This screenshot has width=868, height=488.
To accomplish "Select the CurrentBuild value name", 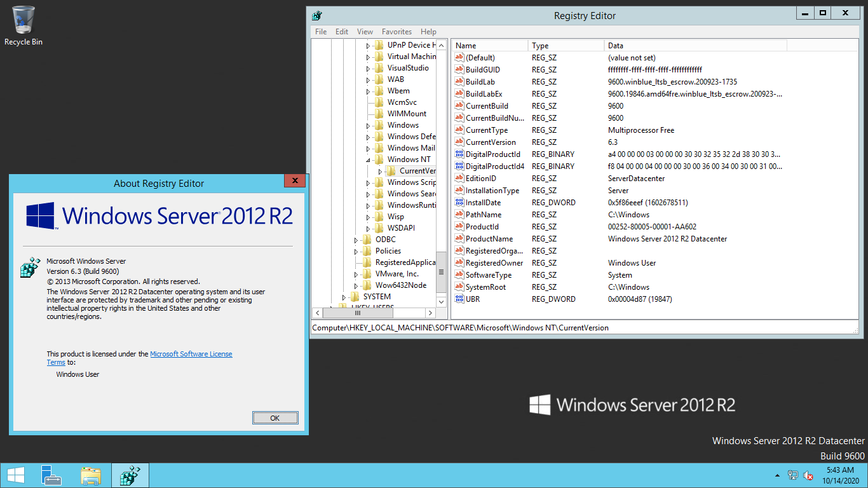I will point(487,105).
